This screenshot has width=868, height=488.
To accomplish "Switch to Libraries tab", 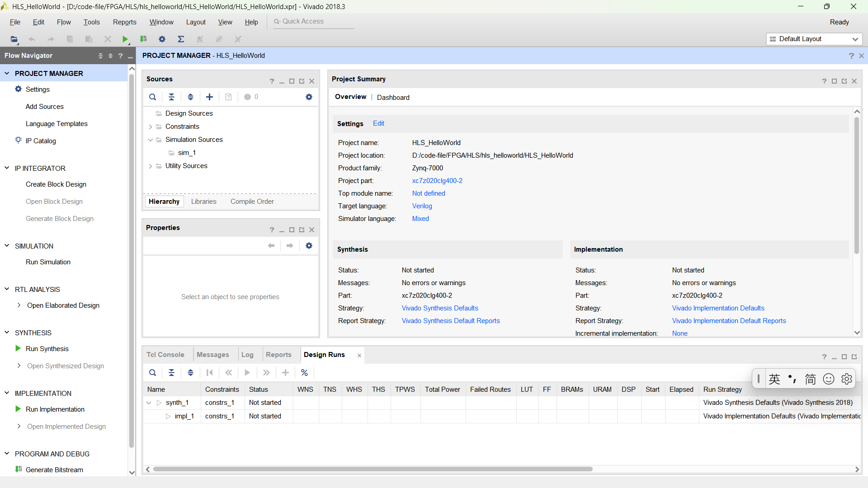I will [204, 202].
